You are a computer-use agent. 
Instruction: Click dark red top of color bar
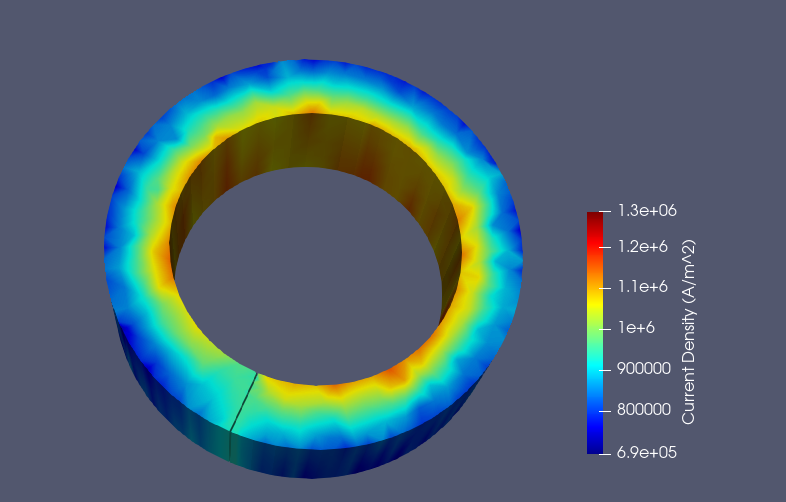(x=595, y=217)
